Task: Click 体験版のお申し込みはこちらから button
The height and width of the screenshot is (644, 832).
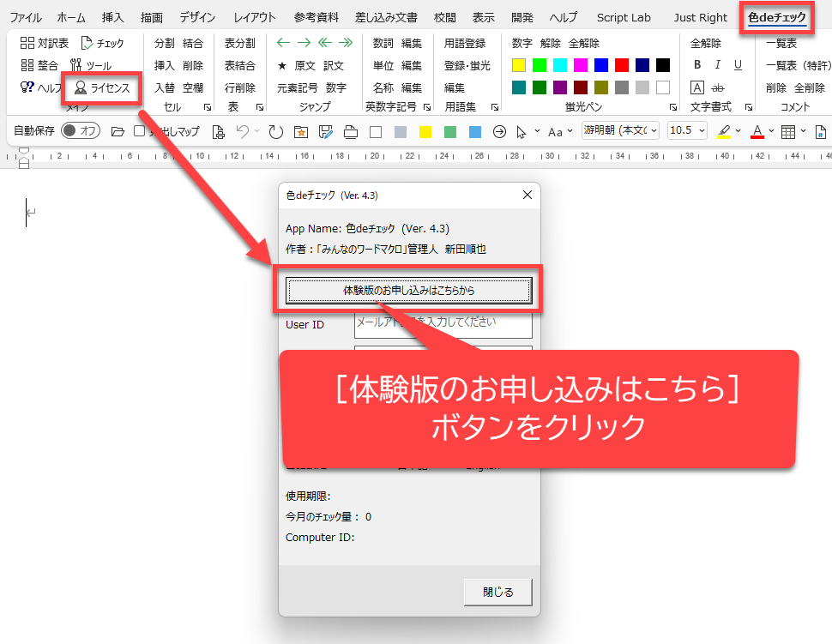Action: (x=408, y=291)
